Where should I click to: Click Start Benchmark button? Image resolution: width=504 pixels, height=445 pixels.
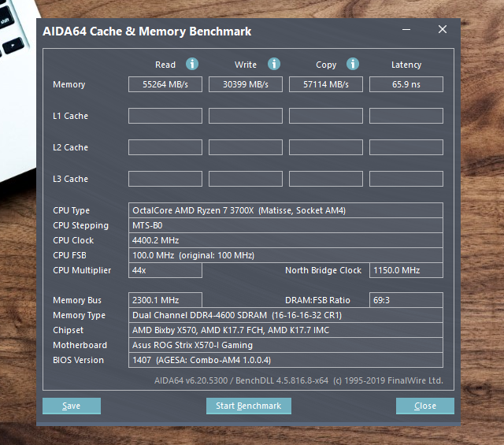pos(249,406)
